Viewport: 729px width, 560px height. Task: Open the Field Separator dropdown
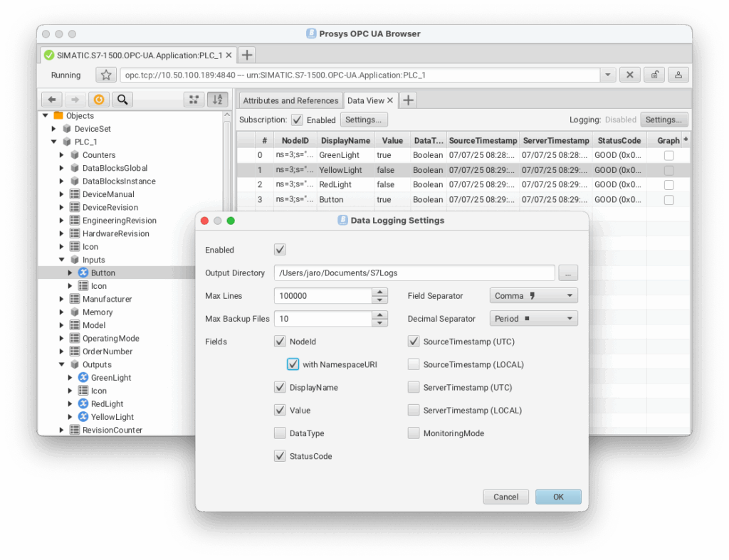point(533,296)
